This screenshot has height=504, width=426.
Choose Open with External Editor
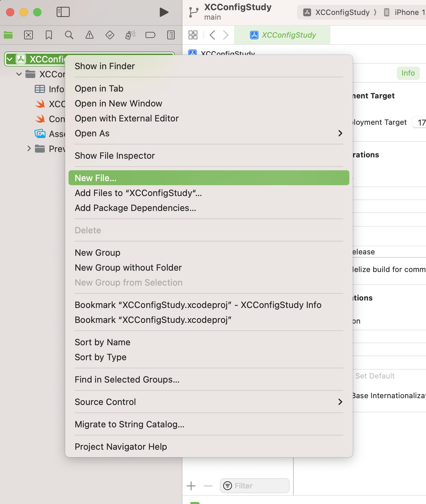pos(209,118)
